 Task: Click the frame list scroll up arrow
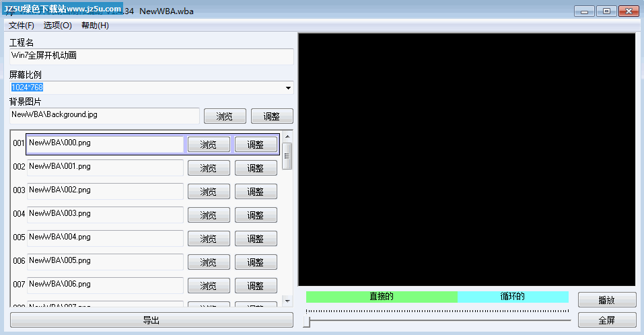pos(287,137)
